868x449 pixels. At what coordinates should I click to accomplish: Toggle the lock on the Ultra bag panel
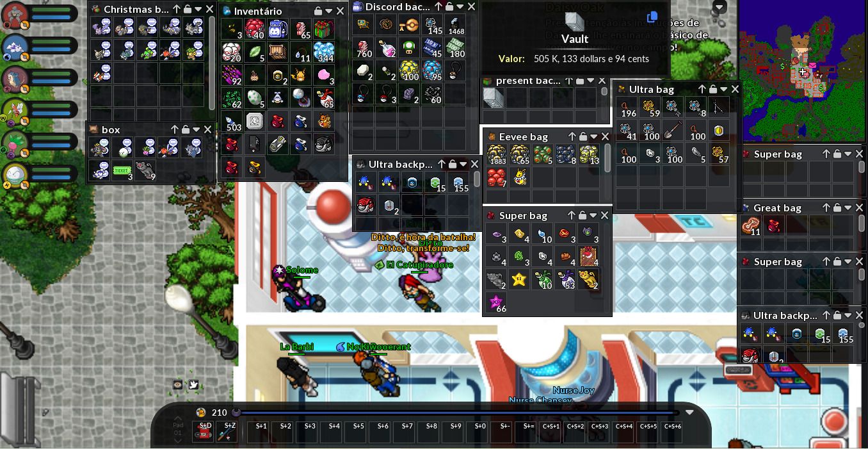click(713, 90)
